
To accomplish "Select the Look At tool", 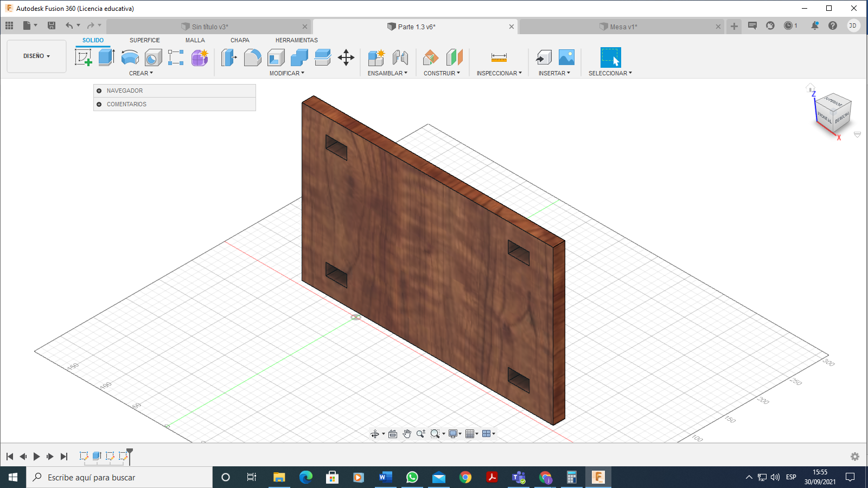I will click(393, 434).
